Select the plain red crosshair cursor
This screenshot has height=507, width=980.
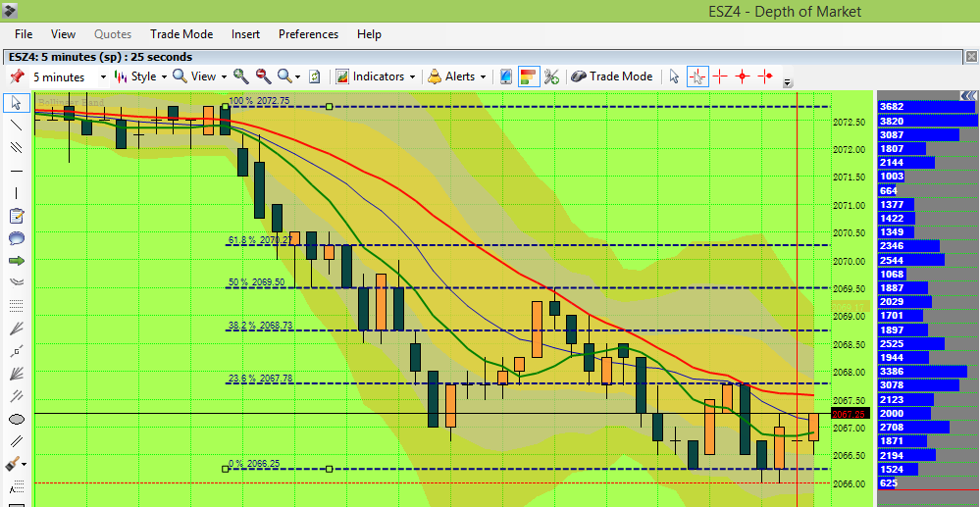(x=721, y=76)
